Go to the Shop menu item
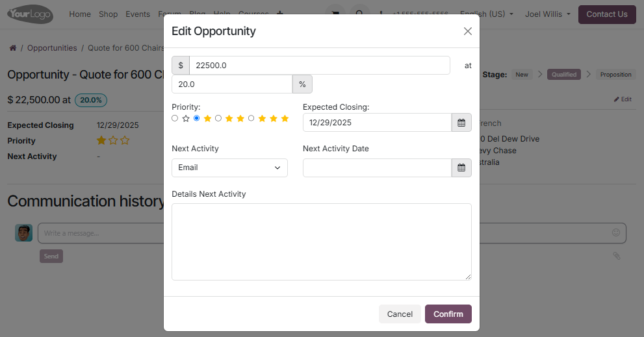This screenshot has width=644, height=337. point(109,14)
